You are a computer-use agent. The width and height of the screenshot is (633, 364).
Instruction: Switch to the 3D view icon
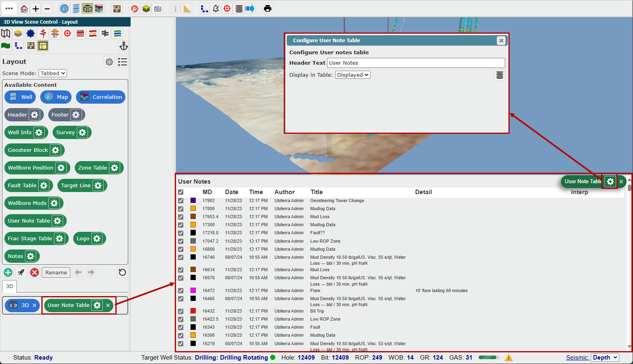click(x=87, y=8)
